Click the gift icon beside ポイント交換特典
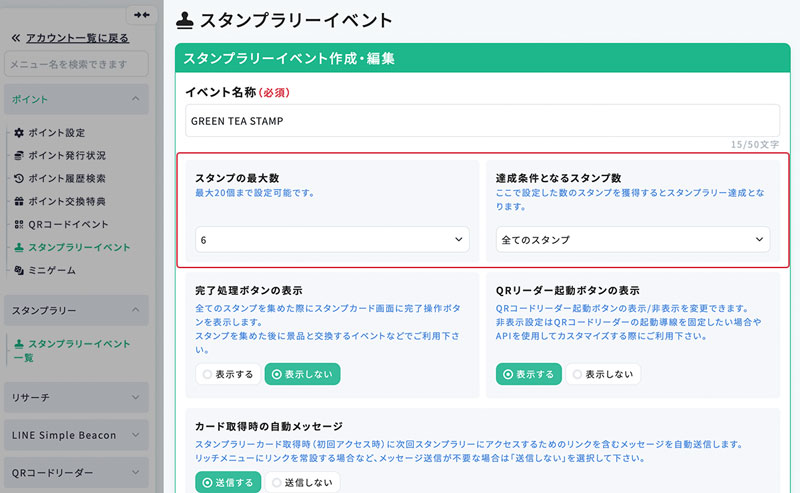 click(x=19, y=202)
